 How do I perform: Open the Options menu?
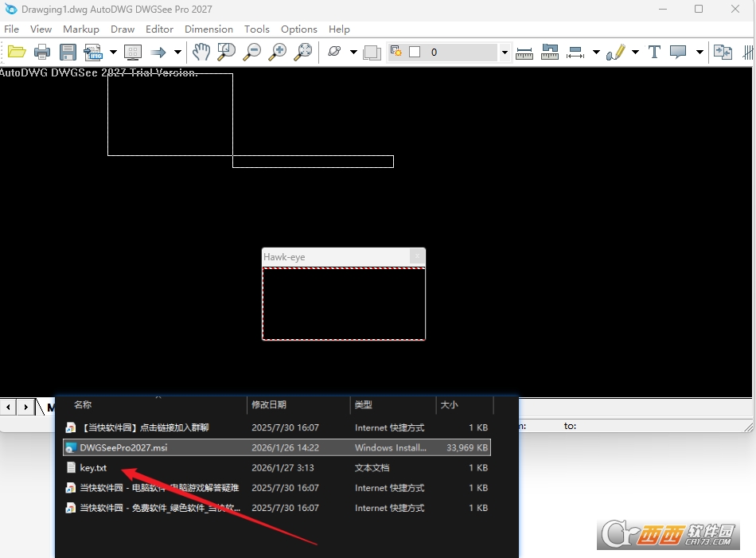pos(299,29)
